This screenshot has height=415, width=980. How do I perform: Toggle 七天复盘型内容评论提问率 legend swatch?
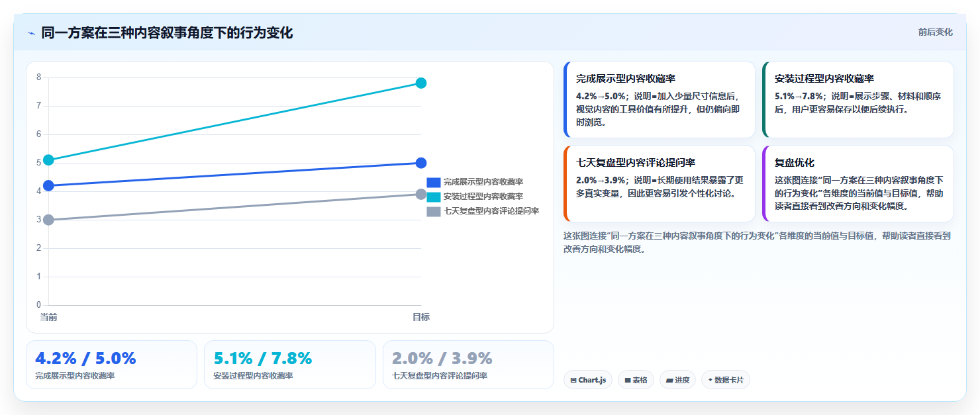point(434,211)
